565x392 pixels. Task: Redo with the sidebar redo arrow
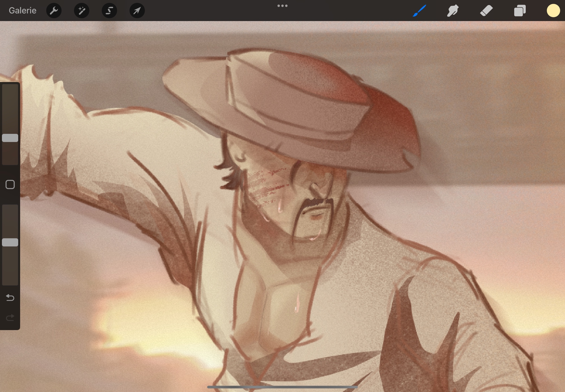(x=10, y=318)
